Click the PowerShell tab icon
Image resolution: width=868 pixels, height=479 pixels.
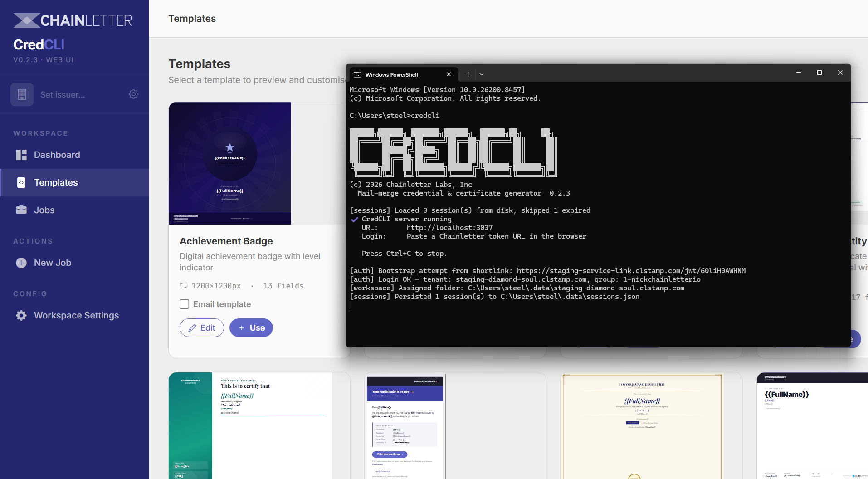pyautogui.click(x=357, y=74)
